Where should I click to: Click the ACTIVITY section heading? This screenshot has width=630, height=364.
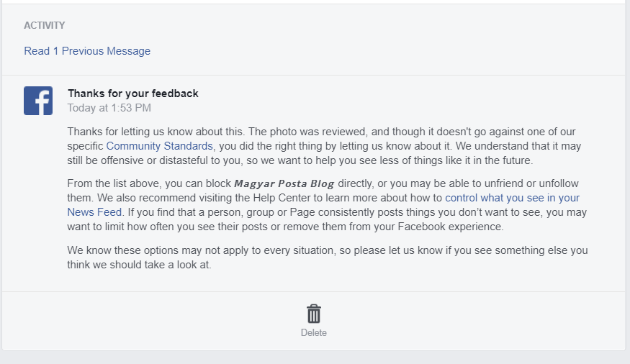44,25
